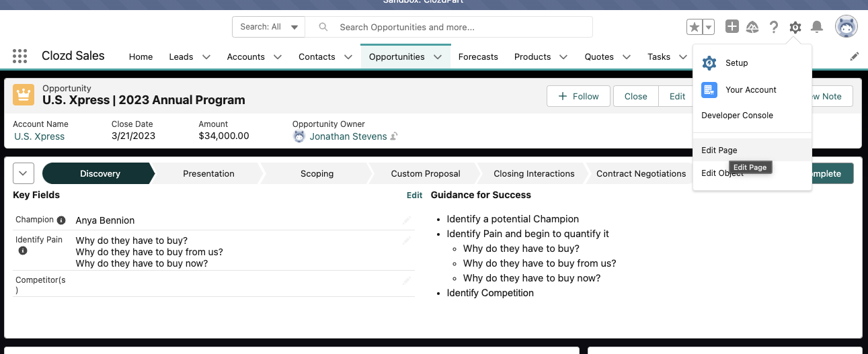The height and width of the screenshot is (354, 868).
Task: Expand the Quotes tab dropdown arrow
Action: (x=627, y=57)
